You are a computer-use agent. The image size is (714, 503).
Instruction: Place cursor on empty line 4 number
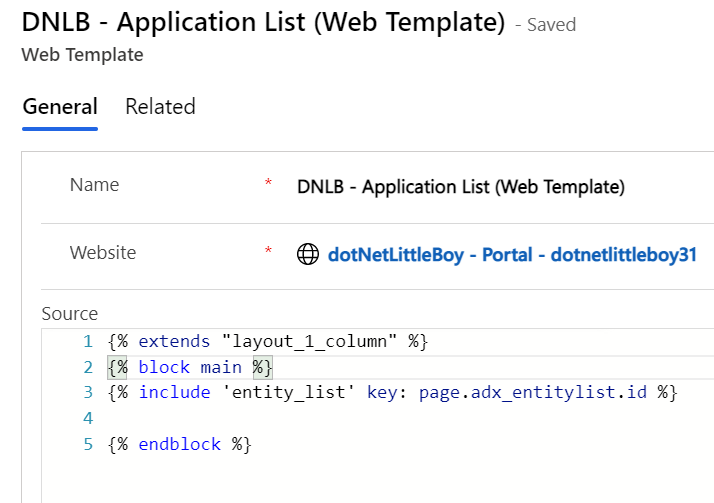(88, 418)
